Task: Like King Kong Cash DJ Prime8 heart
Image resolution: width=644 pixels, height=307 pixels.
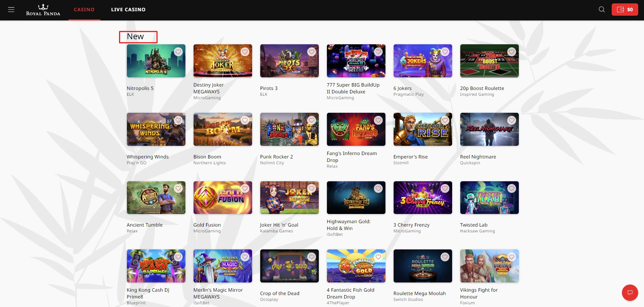Action: (178, 257)
